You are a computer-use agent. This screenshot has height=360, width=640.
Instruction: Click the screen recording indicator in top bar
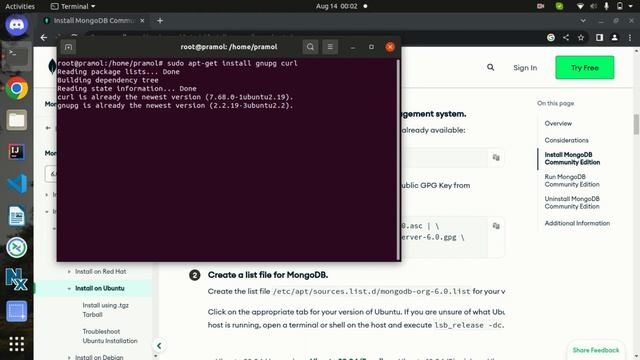click(x=540, y=6)
